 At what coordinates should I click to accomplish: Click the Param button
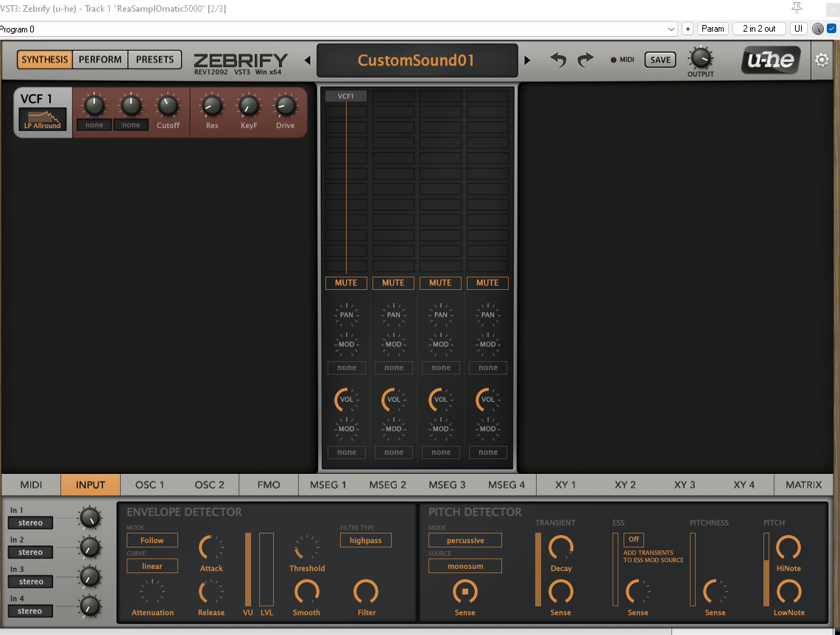[x=713, y=29]
